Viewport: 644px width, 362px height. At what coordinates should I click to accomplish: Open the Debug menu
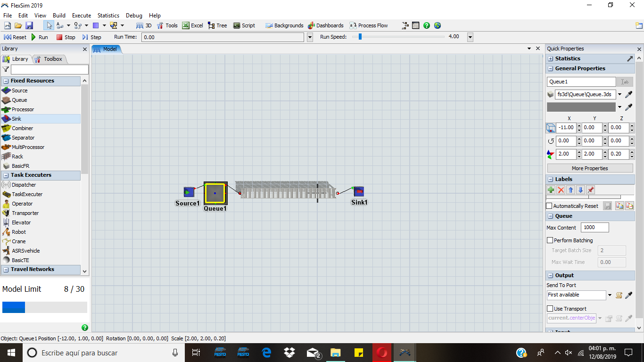[x=134, y=16]
